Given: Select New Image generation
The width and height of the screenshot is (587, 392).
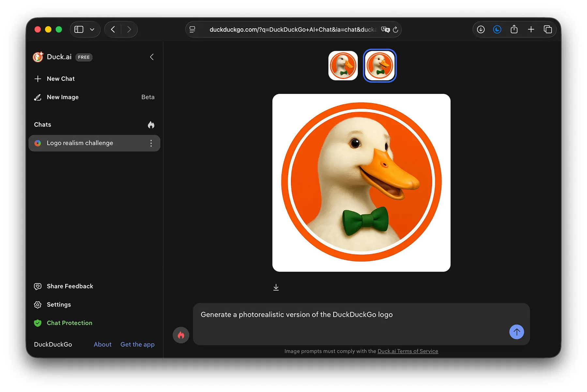Looking at the screenshot, I should coord(63,97).
